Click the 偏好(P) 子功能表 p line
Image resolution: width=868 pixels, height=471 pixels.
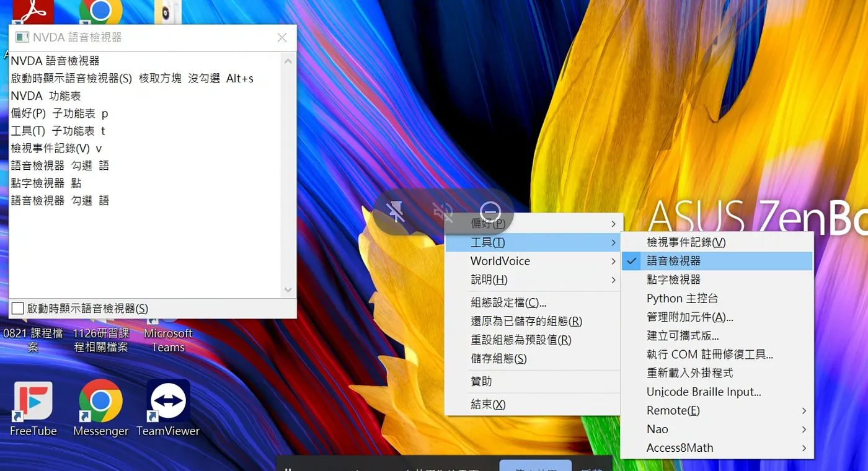[60, 113]
